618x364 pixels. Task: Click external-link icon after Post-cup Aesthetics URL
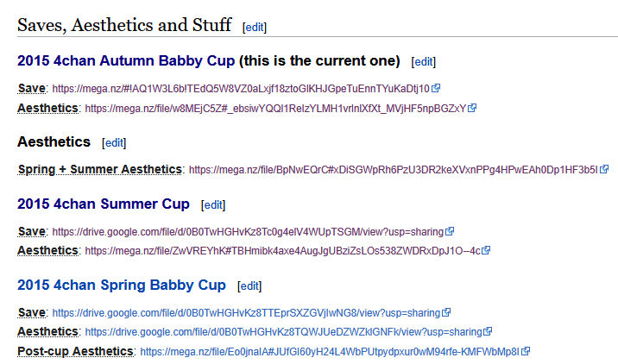[526, 350]
